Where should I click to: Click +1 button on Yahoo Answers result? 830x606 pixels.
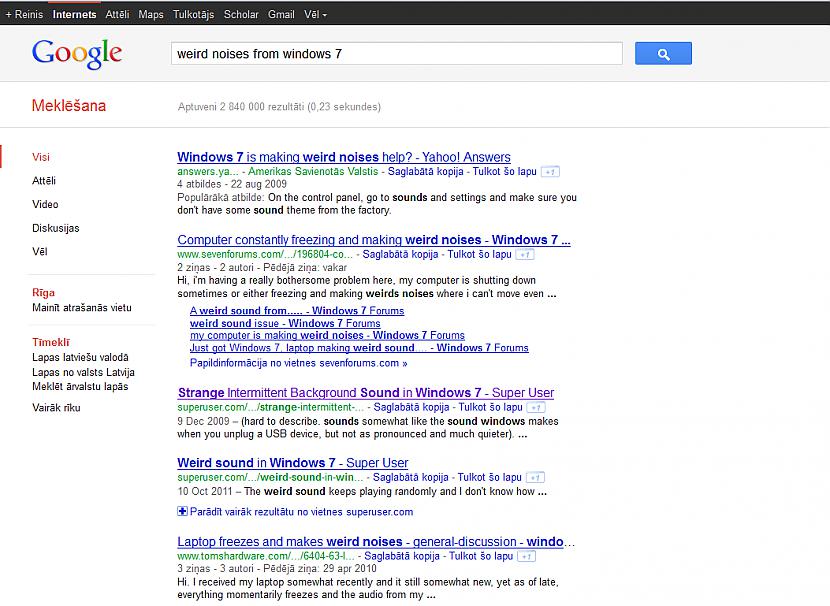click(551, 172)
